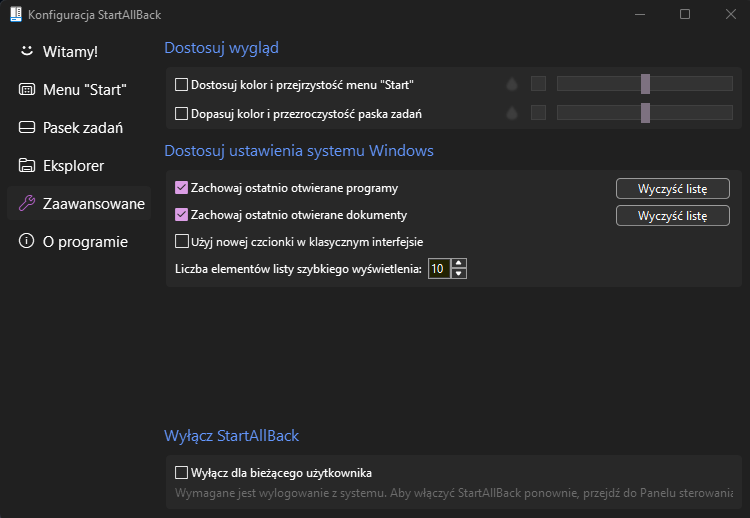This screenshot has height=518, width=750.
Task: Click the Start menu transparency slider
Action: [645, 84]
